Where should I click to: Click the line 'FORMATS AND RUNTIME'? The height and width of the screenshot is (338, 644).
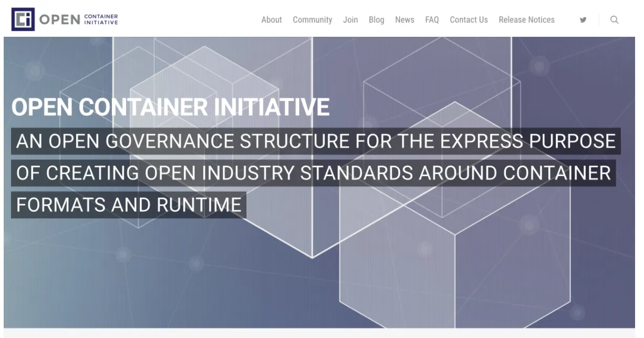[129, 205]
